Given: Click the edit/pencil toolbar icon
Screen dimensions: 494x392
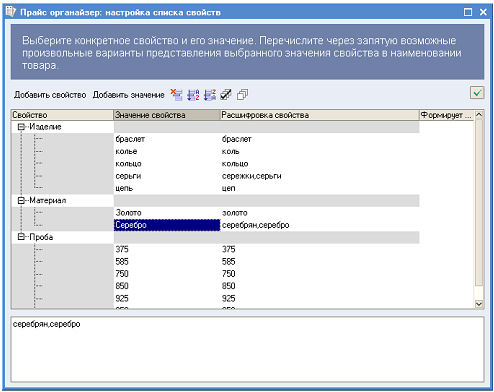Looking at the screenshot, I should pyautogui.click(x=226, y=95).
